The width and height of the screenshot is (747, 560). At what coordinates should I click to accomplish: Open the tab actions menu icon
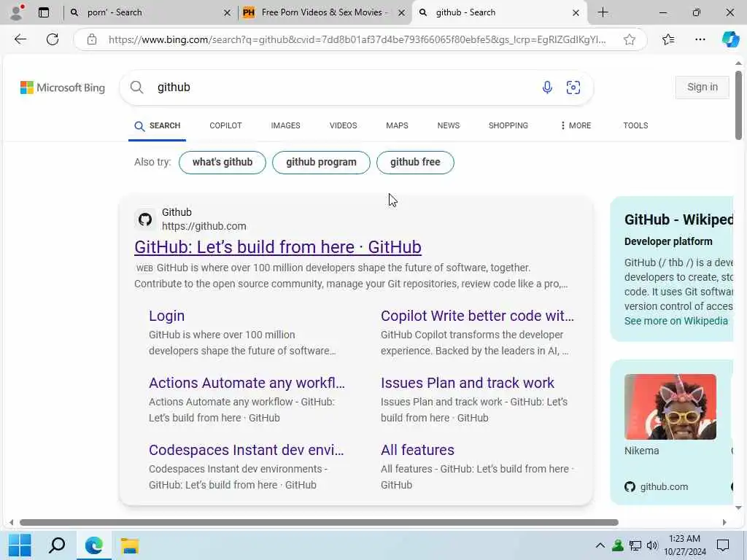tap(44, 12)
